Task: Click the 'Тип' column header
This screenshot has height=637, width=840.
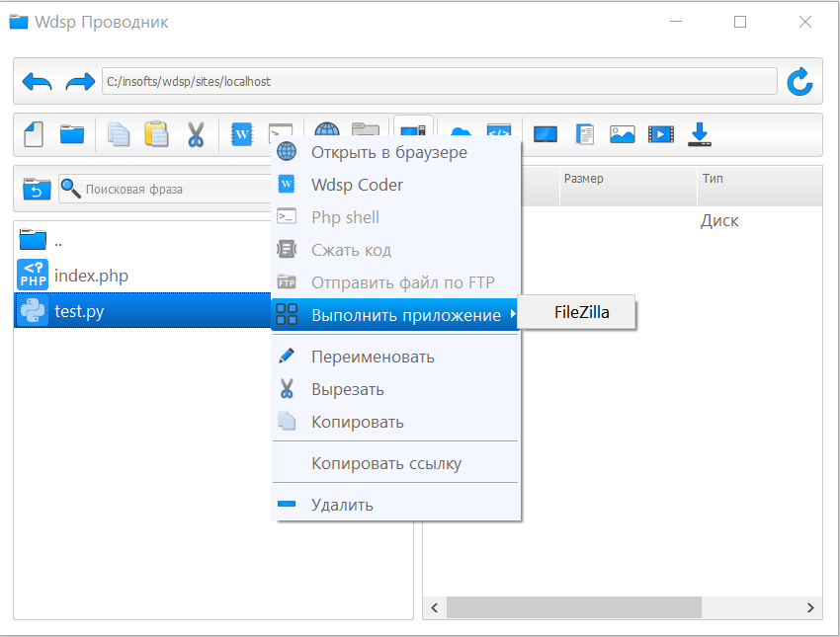Action: point(760,186)
